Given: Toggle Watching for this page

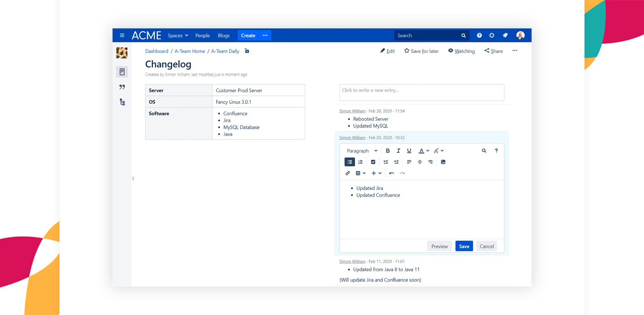Looking at the screenshot, I should [x=461, y=51].
